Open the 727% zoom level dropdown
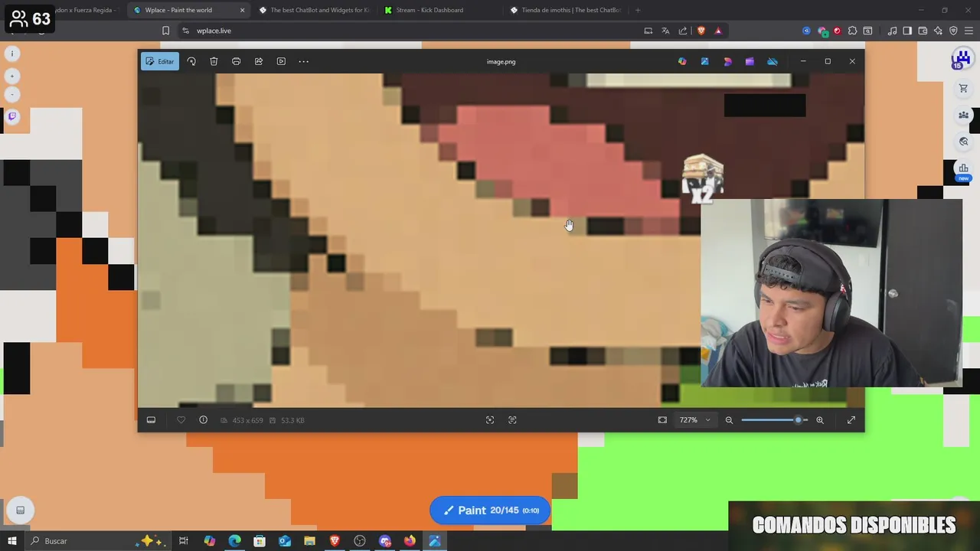 (695, 420)
